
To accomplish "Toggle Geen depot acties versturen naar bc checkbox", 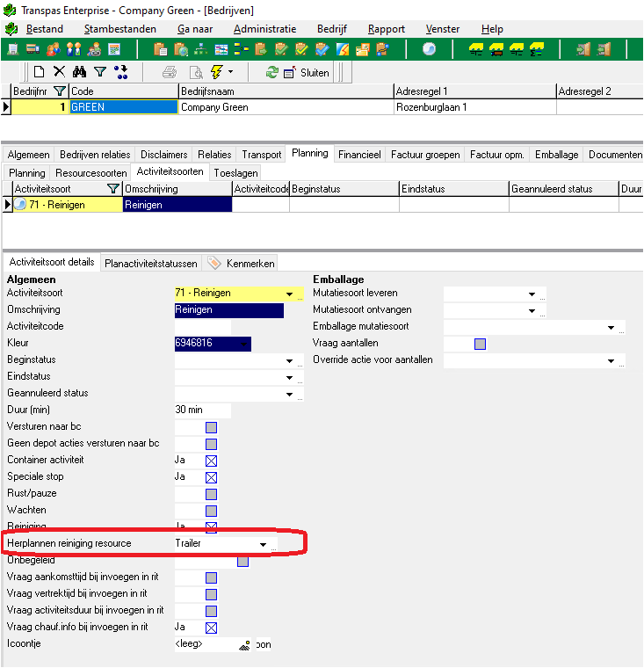I will 211,444.
